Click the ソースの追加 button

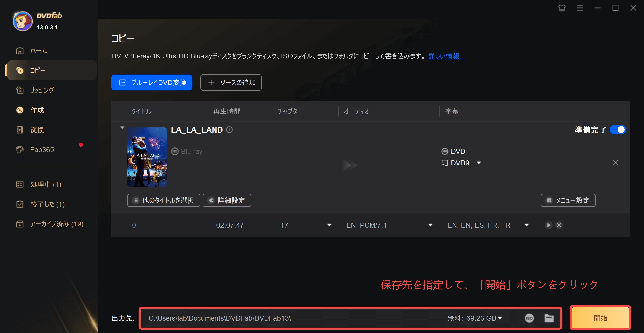click(x=231, y=83)
